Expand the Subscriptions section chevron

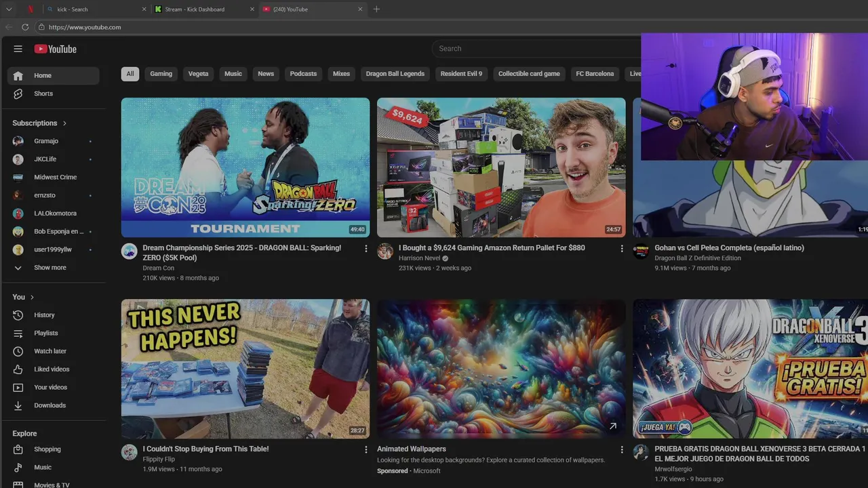[64, 123]
